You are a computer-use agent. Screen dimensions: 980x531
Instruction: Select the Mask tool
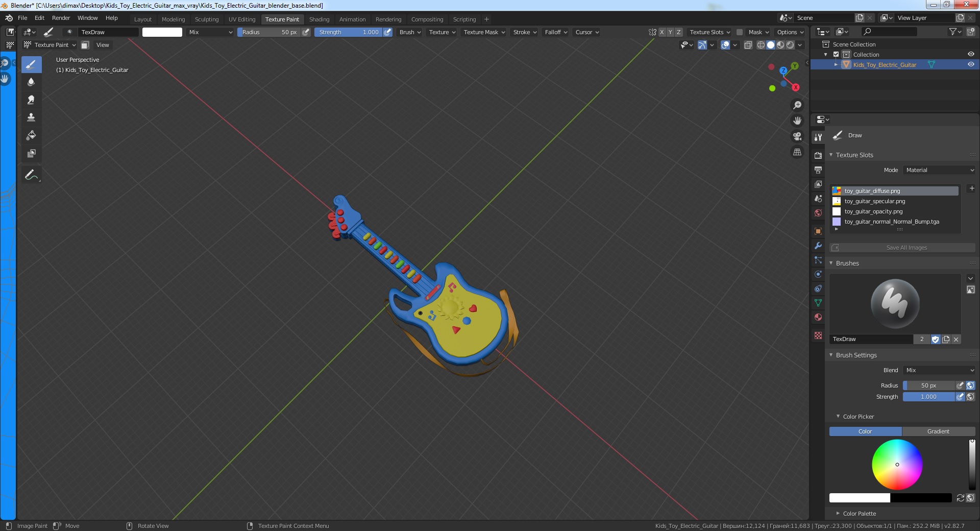click(31, 153)
